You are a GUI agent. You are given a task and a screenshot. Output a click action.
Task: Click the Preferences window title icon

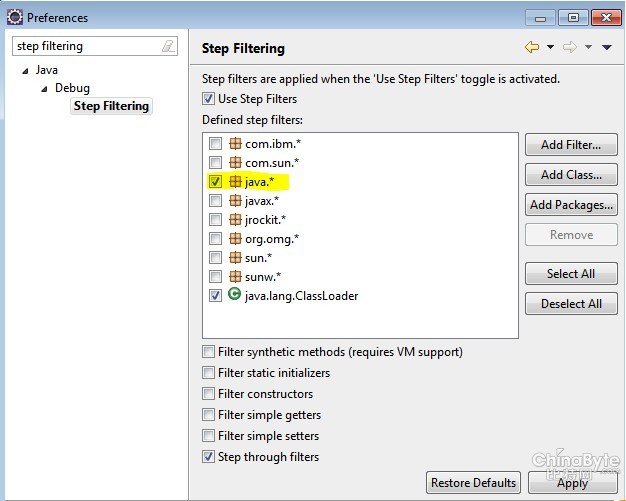click(x=14, y=17)
